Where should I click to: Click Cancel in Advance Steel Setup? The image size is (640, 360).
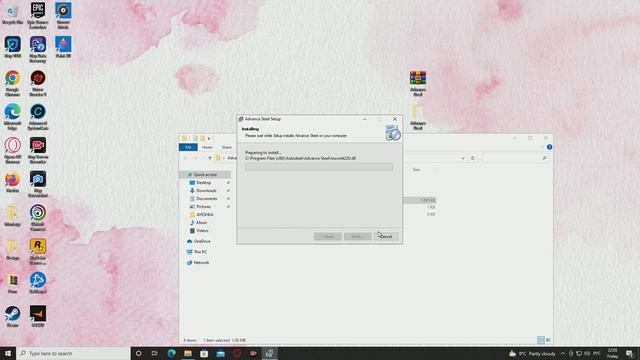386,236
